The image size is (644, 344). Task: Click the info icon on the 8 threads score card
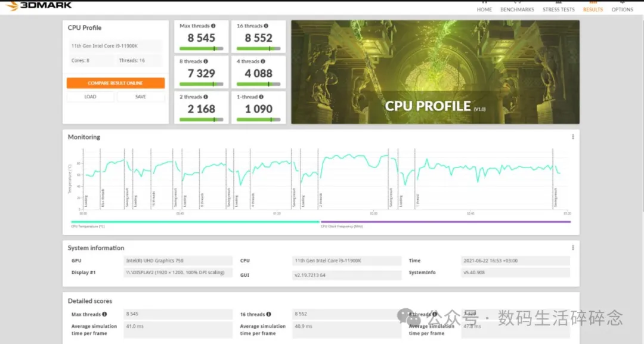(206, 61)
